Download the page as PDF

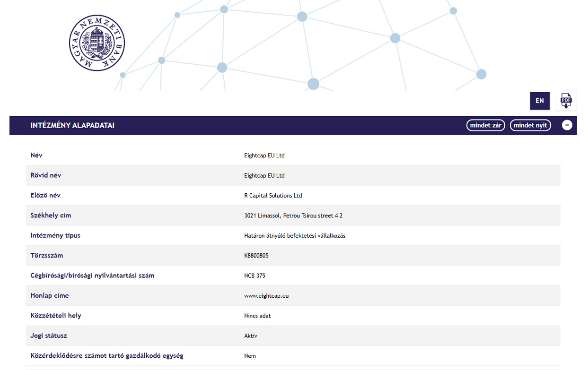(x=566, y=101)
